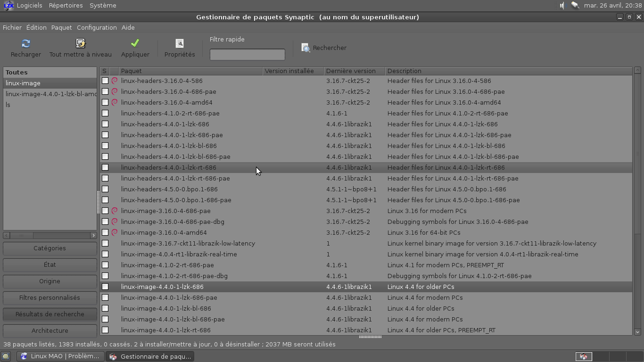The height and width of the screenshot is (362, 644).
Task: Sort by the Dernière version column header
Action: (x=355, y=71)
